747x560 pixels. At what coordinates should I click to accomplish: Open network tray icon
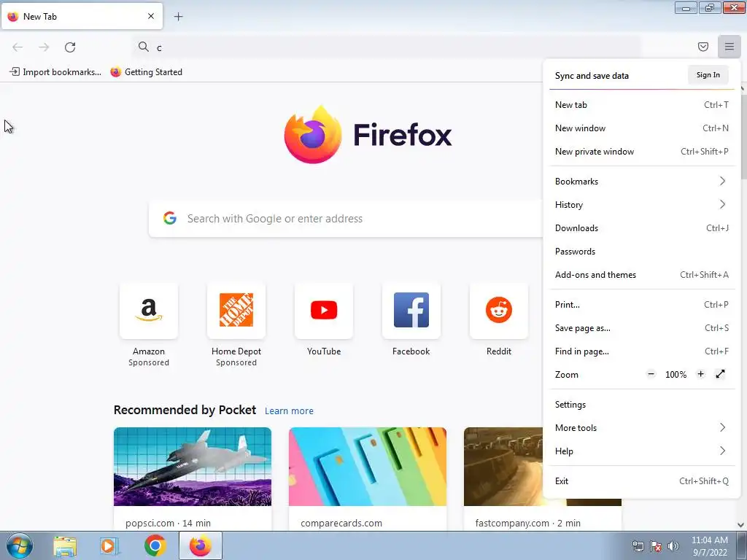(x=638, y=546)
